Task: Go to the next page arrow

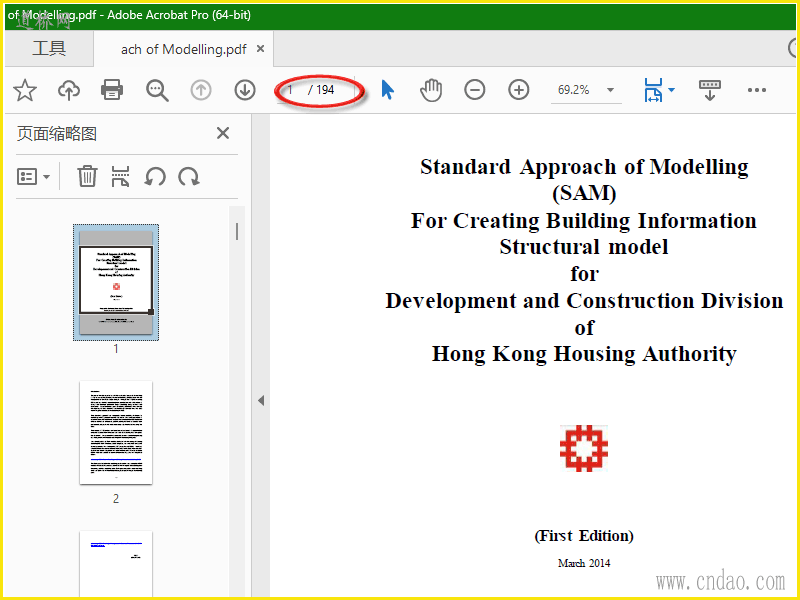Action: click(245, 90)
